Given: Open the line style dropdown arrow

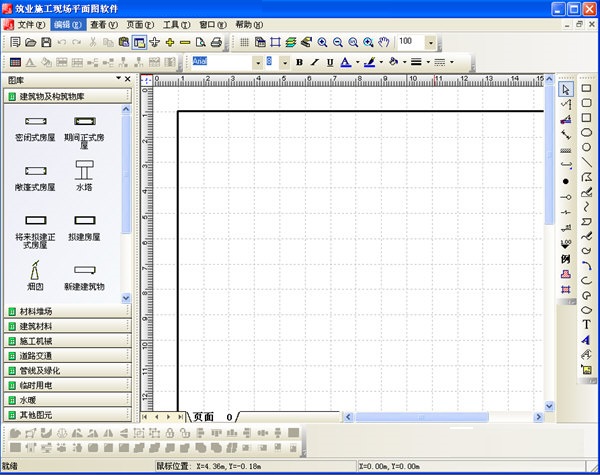Looking at the screenshot, I should click(452, 62).
